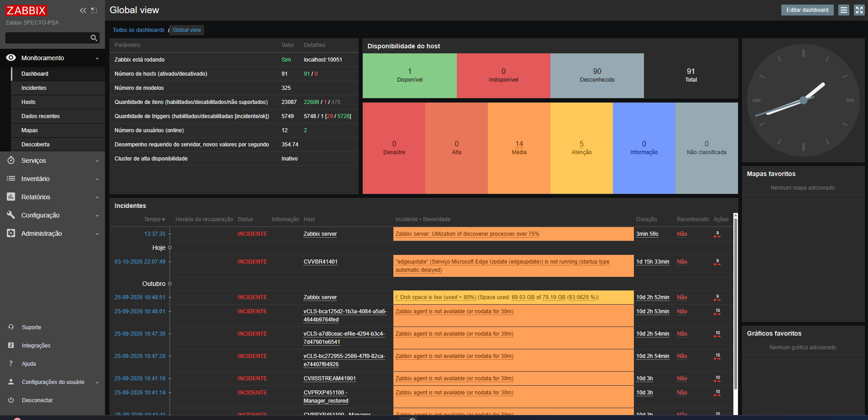Click the Relatórios chart icon
The width and height of the screenshot is (868, 420).
11,197
